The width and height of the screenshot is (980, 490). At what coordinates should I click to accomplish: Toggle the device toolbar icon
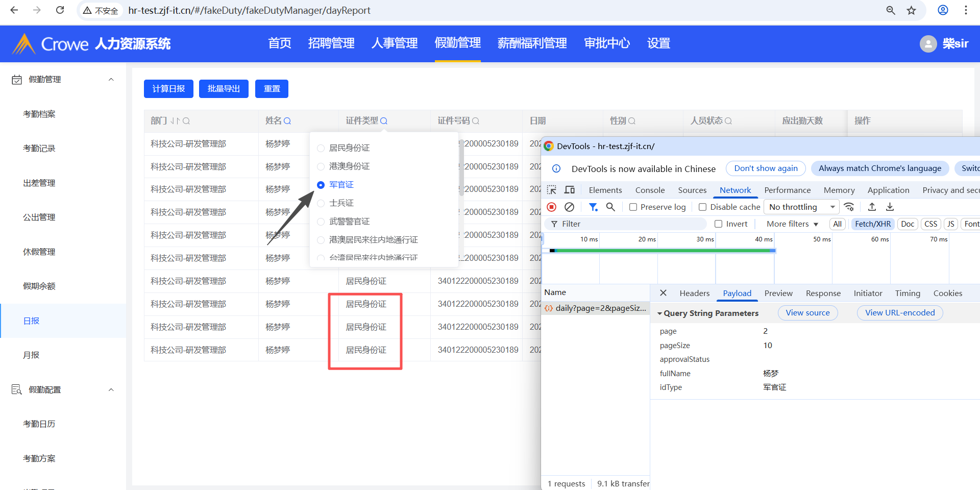tap(570, 190)
